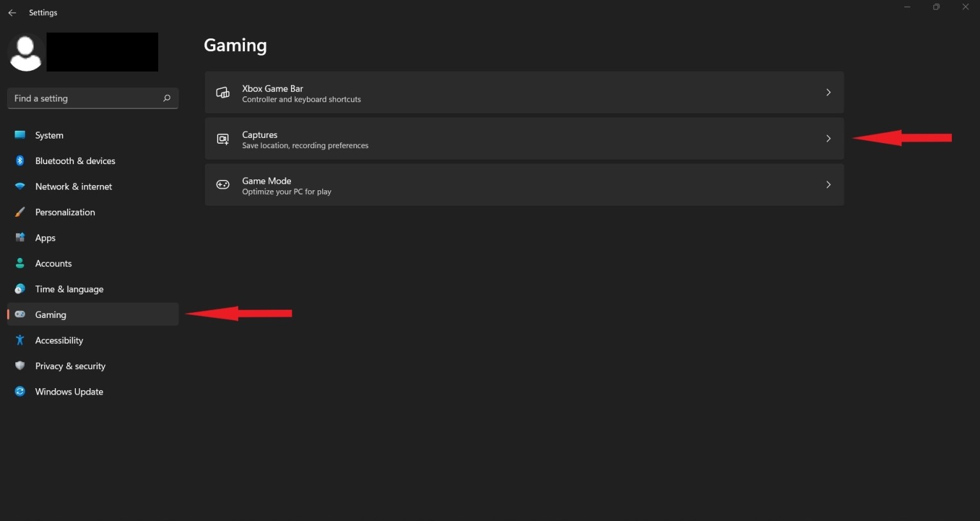Go to Windows Update
The height and width of the screenshot is (521, 980).
click(x=93, y=391)
